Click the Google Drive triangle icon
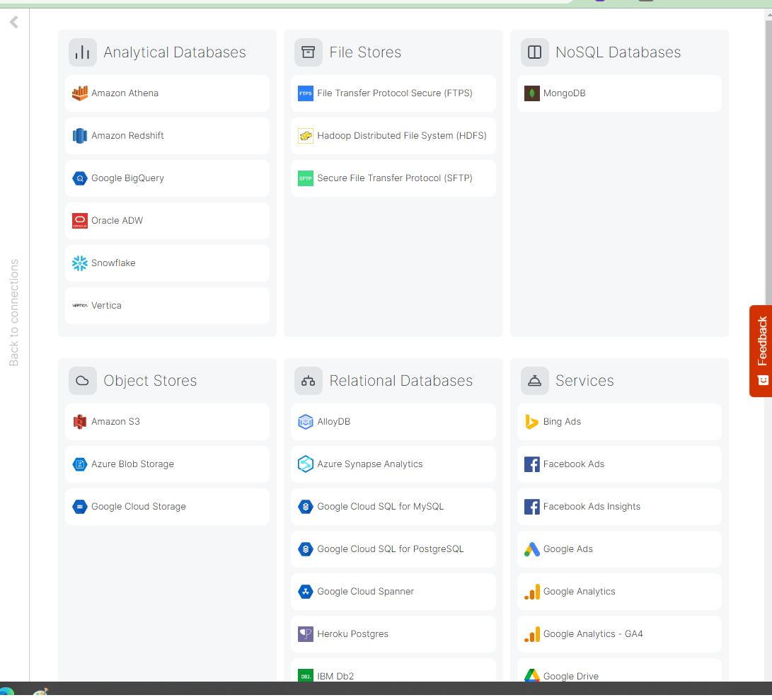 coord(531,675)
